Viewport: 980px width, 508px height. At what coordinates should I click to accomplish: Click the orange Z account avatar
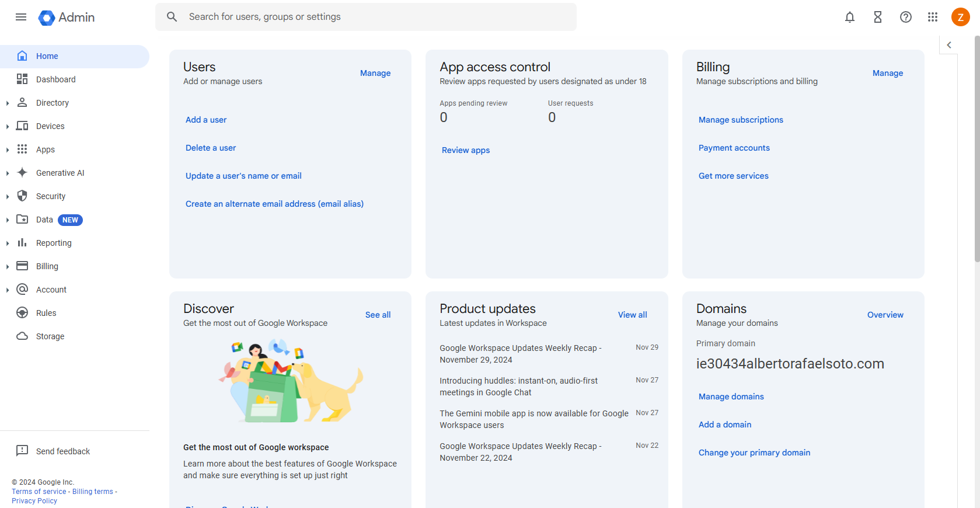960,17
